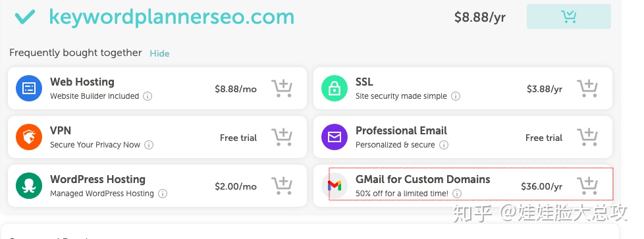Add VPN free trial to cart
This screenshot has width=644, height=239.
282,138
